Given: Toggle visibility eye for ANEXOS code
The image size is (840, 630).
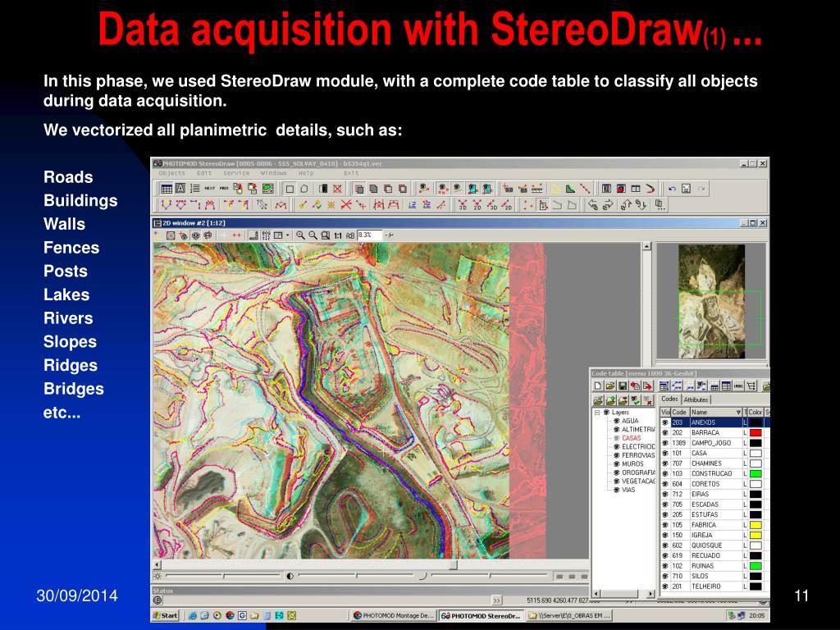Looking at the screenshot, I should click(665, 422).
